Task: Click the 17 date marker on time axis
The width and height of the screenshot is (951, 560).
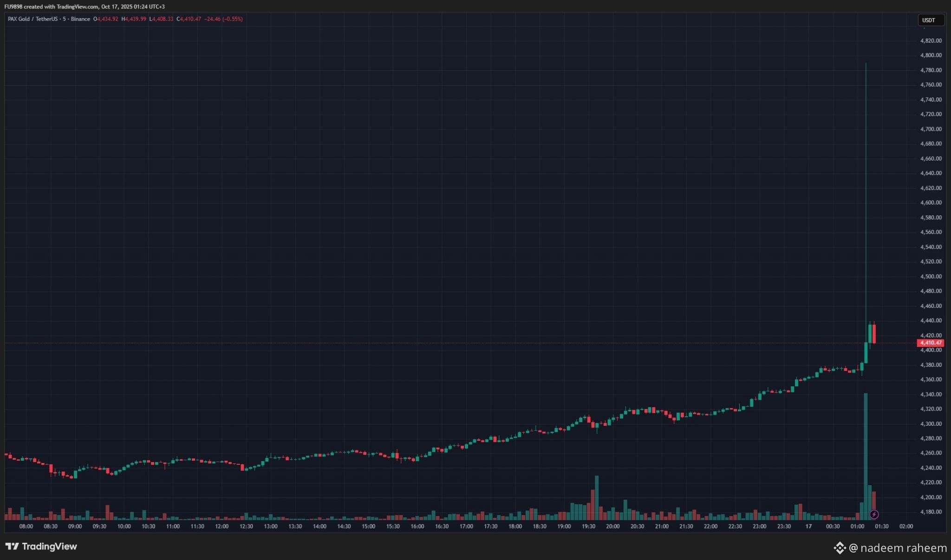Action: pyautogui.click(x=808, y=526)
